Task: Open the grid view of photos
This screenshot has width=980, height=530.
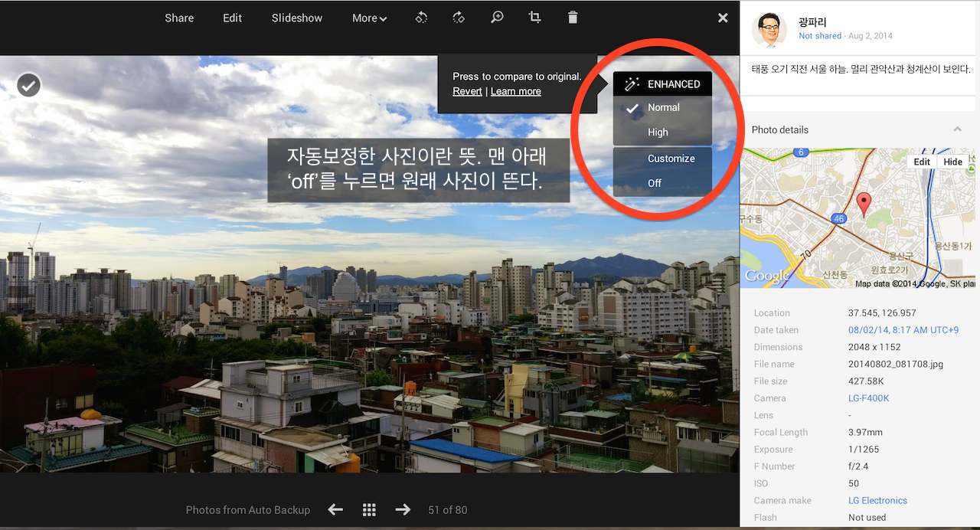Action: click(369, 509)
